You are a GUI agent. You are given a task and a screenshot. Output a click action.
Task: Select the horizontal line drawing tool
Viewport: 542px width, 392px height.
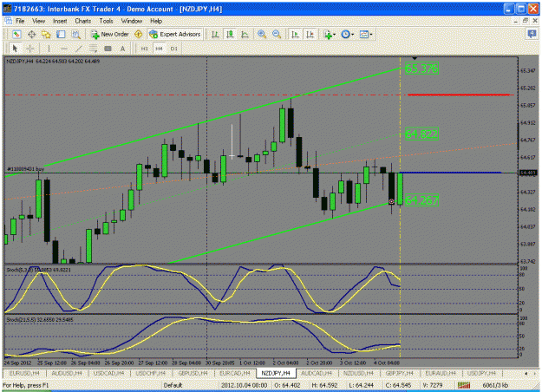(63, 49)
